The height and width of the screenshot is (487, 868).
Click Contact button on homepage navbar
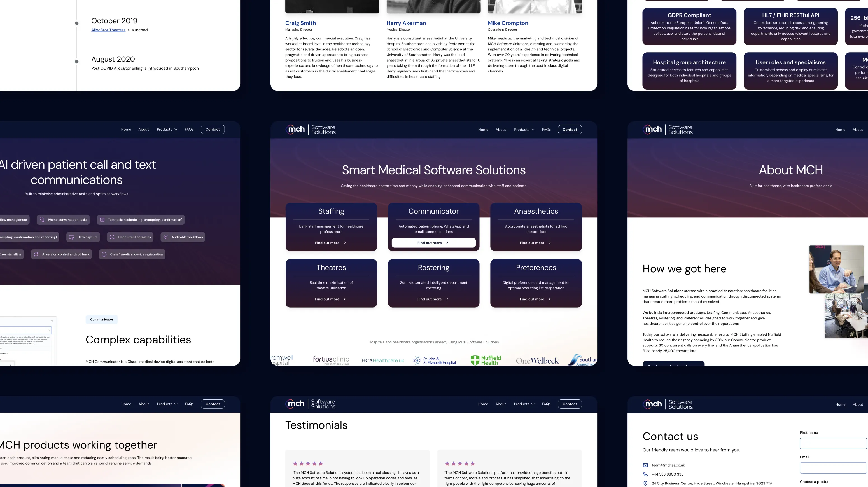570,130
